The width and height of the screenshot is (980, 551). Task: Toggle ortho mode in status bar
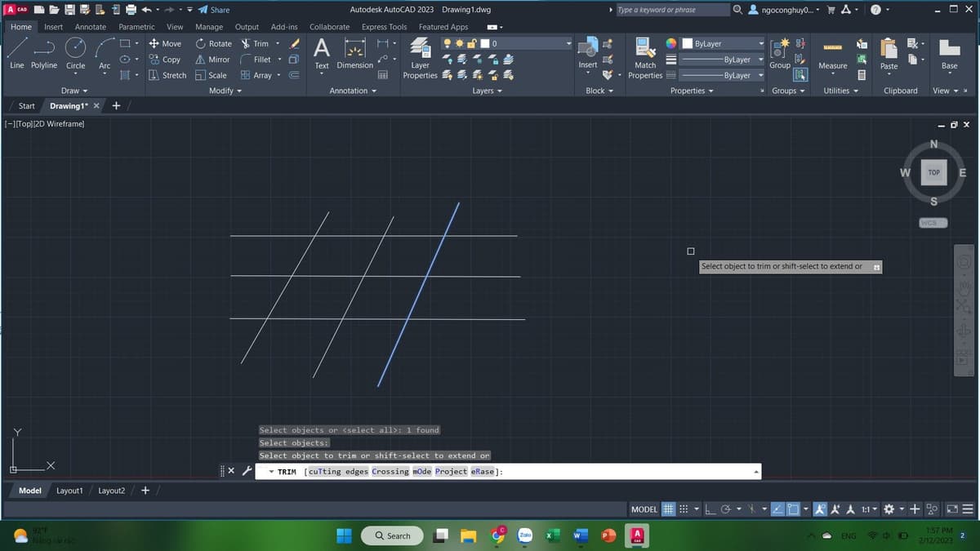[710, 509]
